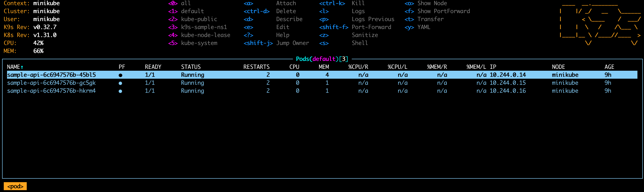Click the Jump Owner shortcut hint
The image size is (644, 192).
(x=276, y=43)
